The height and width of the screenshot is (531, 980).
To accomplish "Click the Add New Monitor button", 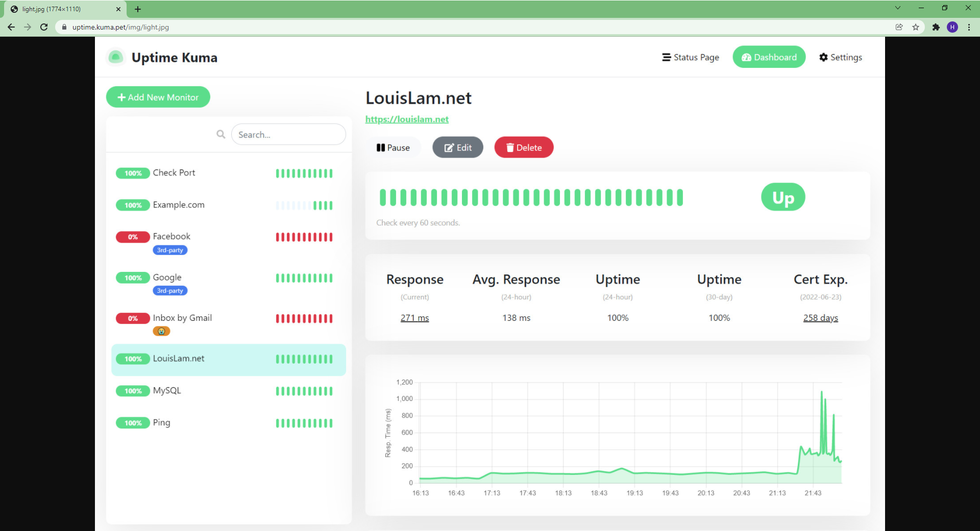I will point(158,97).
